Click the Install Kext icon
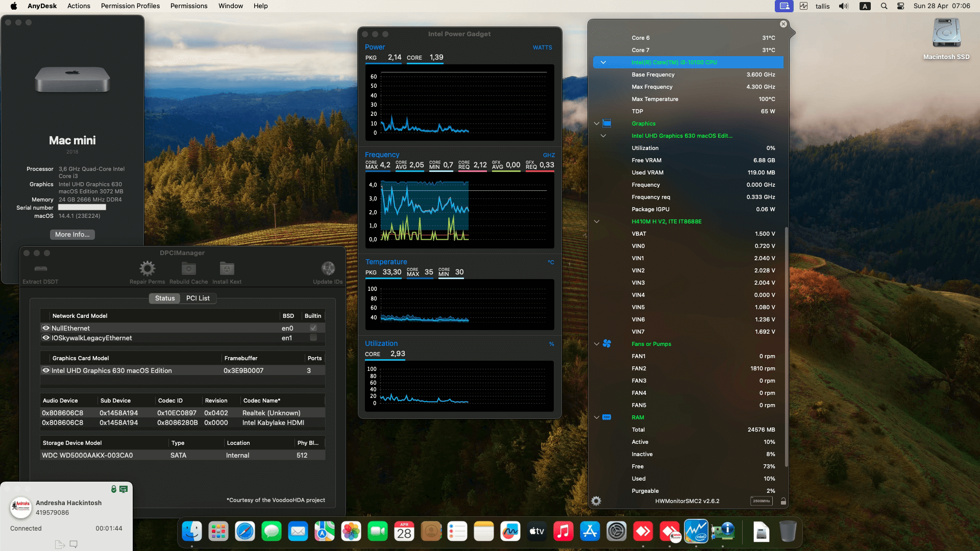 [x=227, y=268]
